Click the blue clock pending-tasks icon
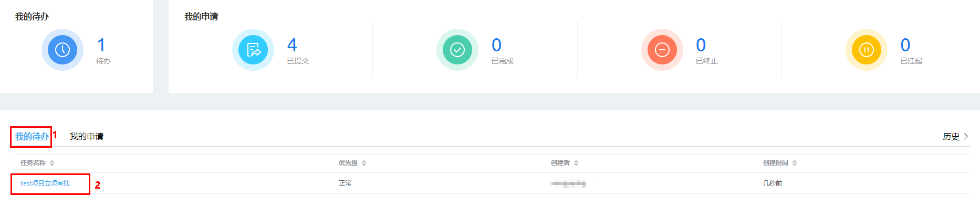 point(62,50)
